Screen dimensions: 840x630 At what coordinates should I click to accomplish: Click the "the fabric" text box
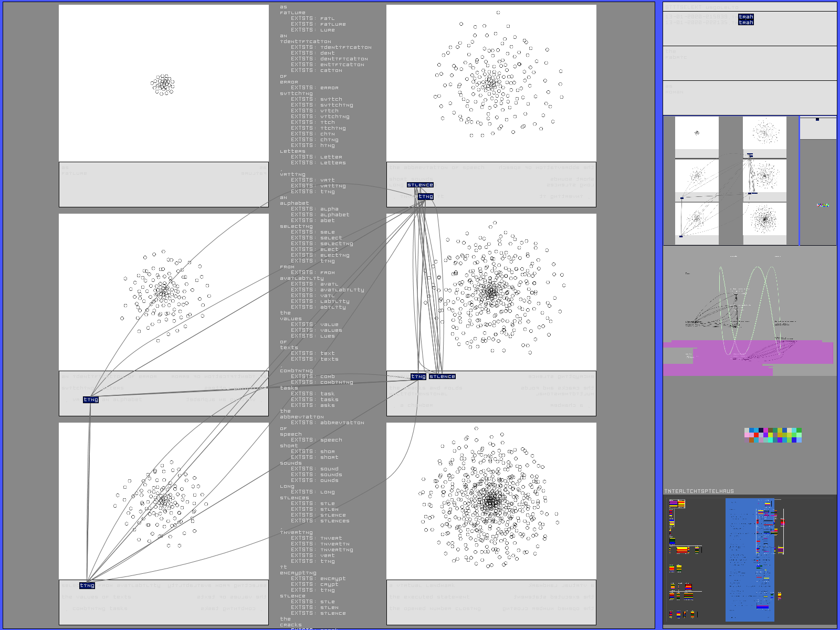(749, 63)
